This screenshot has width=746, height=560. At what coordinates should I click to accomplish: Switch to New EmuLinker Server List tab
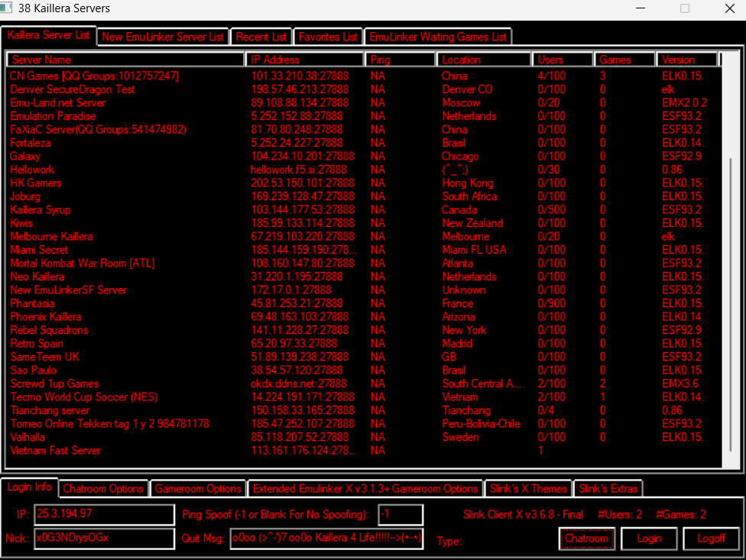point(163,37)
